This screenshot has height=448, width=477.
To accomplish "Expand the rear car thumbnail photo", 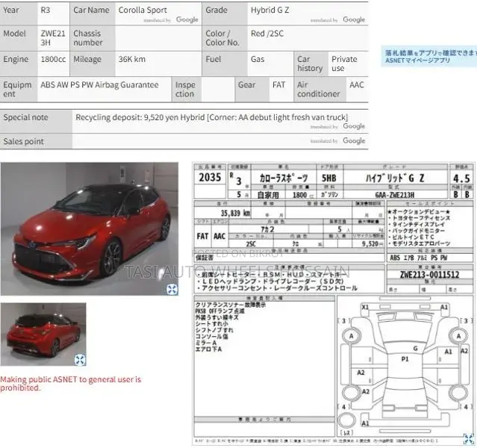I will 80,360.
